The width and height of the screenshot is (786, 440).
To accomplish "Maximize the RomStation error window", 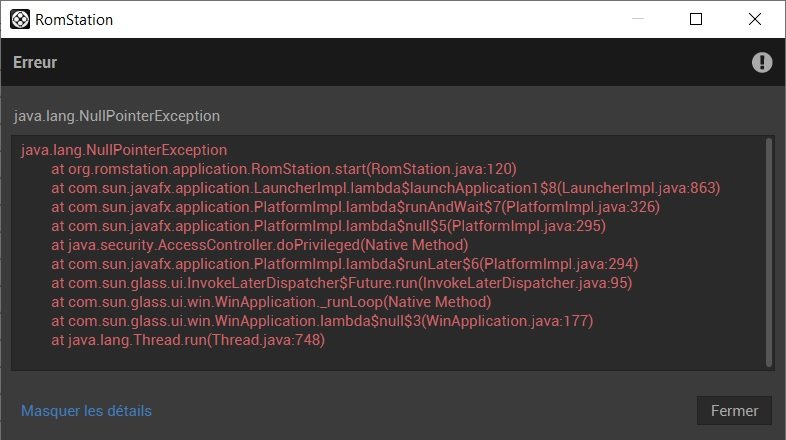I will 696,19.
